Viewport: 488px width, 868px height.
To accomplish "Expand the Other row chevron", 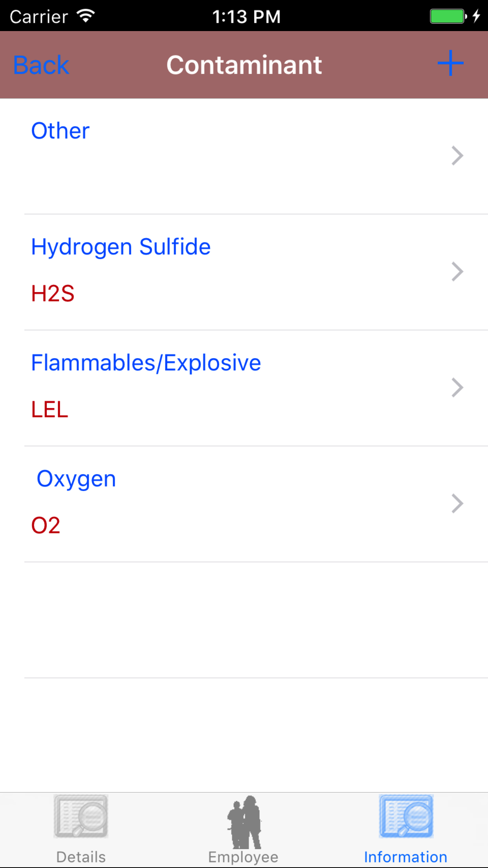I will click(x=457, y=156).
